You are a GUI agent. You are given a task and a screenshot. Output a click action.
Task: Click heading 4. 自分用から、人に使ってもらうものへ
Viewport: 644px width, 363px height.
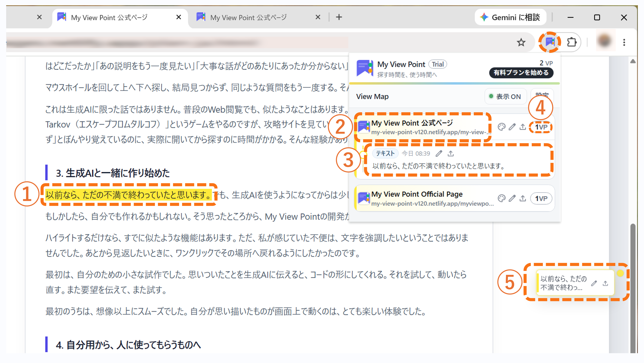[128, 345]
